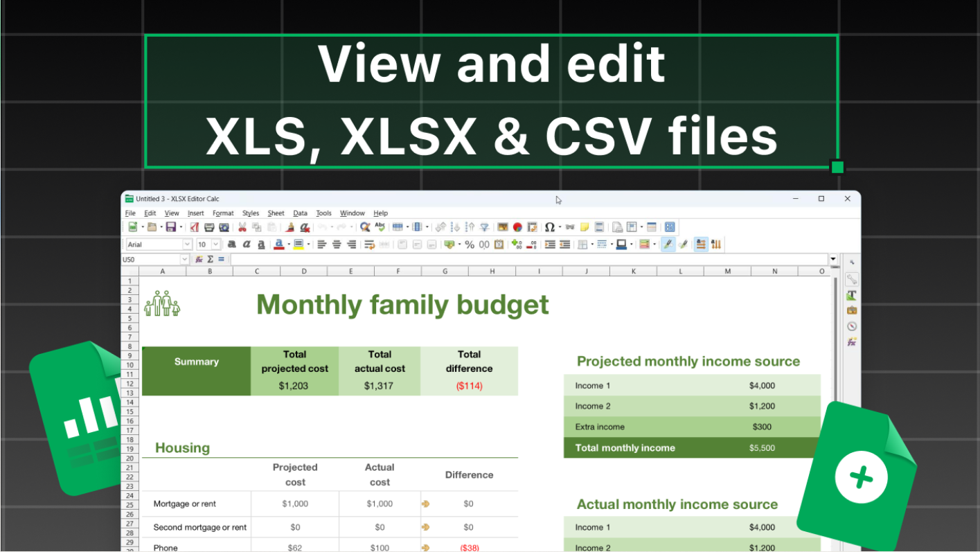This screenshot has width=980, height=552.
Task: Click the red font color button
Action: click(x=278, y=244)
